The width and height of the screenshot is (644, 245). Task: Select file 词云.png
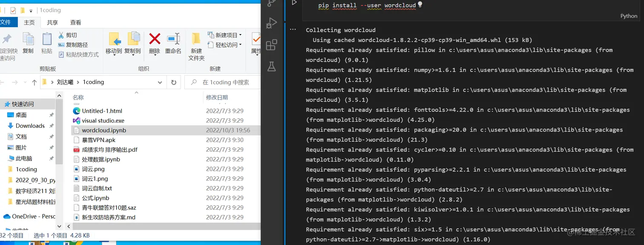tap(93, 169)
